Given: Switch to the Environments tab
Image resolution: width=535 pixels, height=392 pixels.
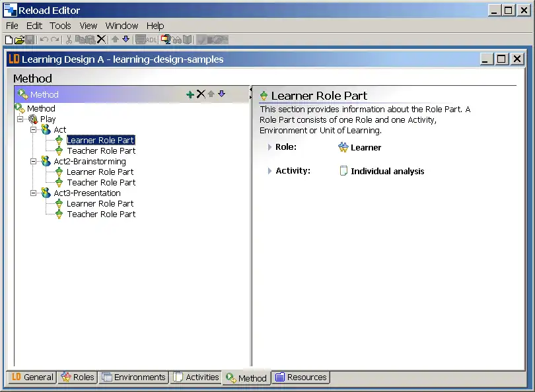Looking at the screenshot, I should pos(133,377).
